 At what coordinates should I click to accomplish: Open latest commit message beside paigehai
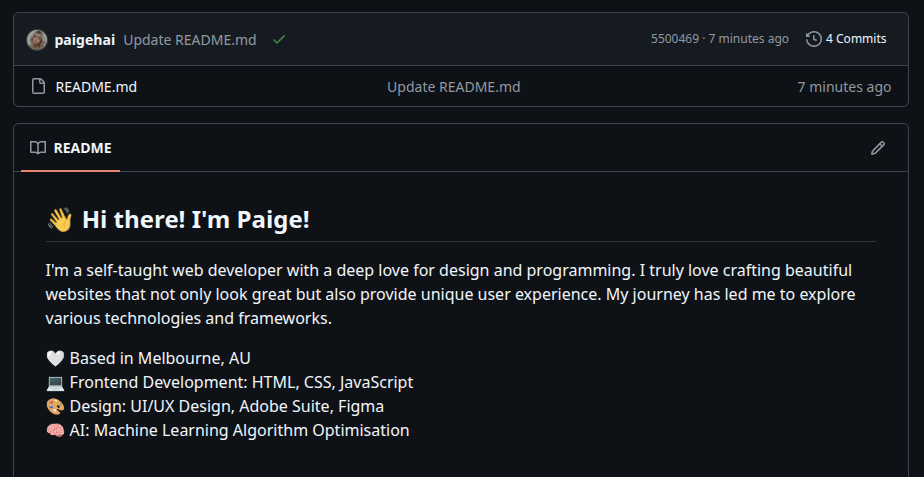click(x=190, y=39)
